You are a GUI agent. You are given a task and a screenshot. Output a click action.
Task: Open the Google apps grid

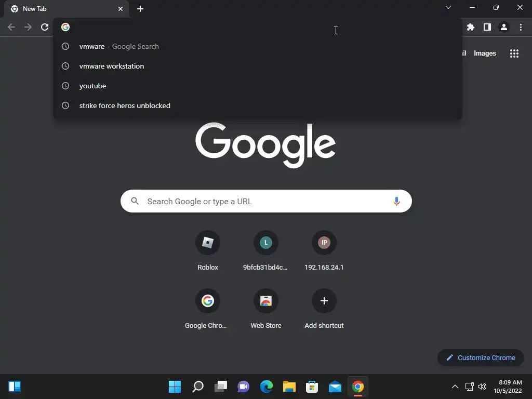pyautogui.click(x=514, y=54)
